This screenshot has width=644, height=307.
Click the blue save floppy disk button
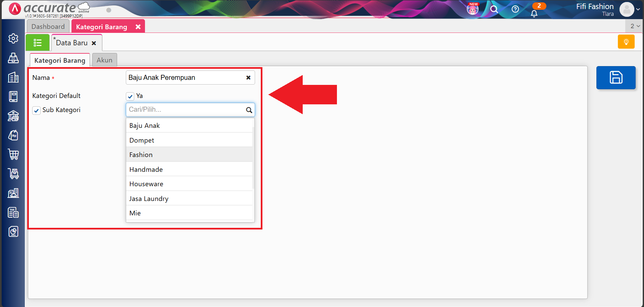615,78
